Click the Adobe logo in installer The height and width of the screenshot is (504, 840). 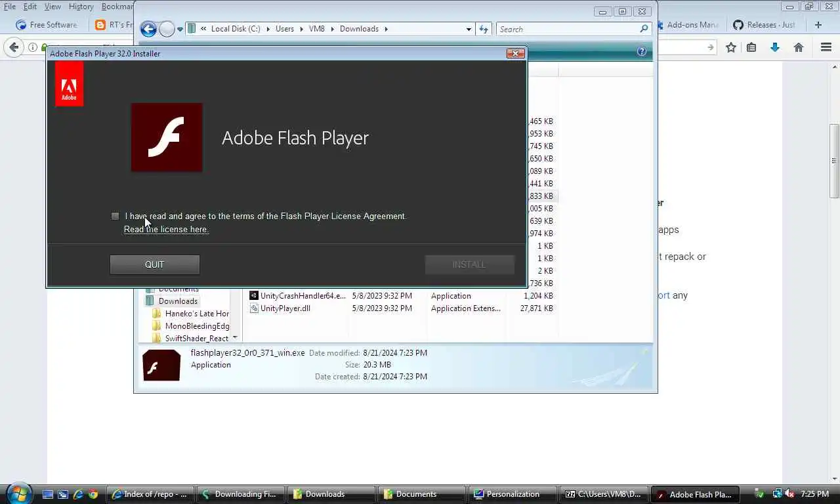click(69, 84)
